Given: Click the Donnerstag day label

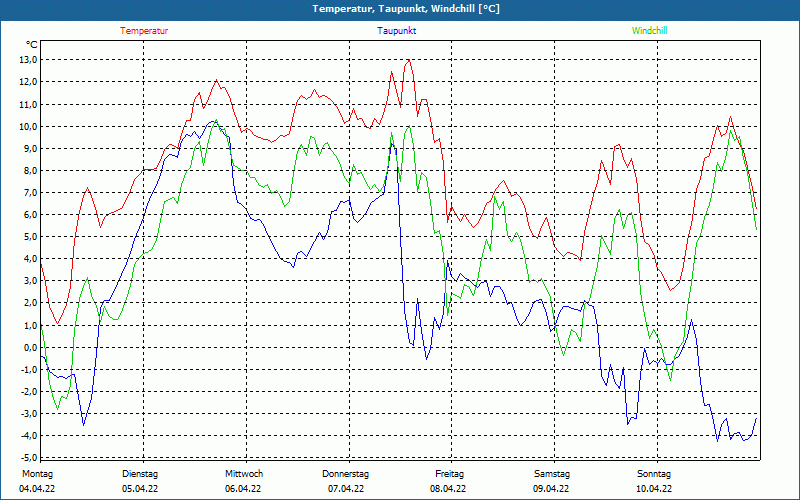Looking at the screenshot, I should point(345,474).
